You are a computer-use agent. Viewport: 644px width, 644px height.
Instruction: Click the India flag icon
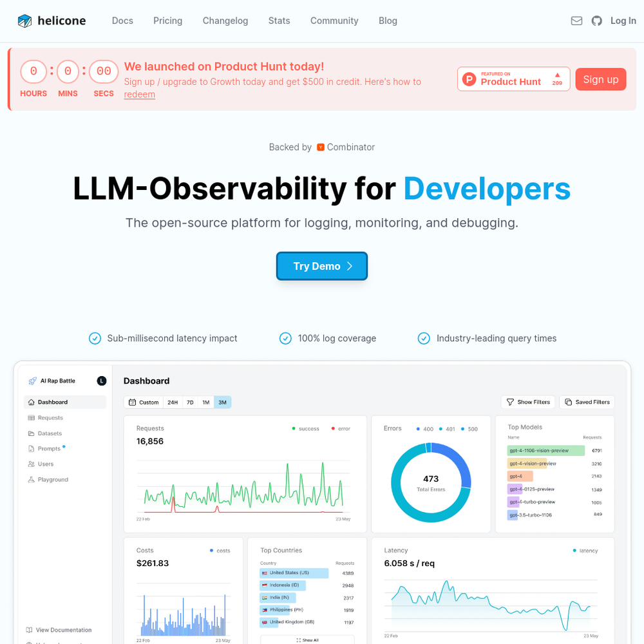click(x=265, y=598)
